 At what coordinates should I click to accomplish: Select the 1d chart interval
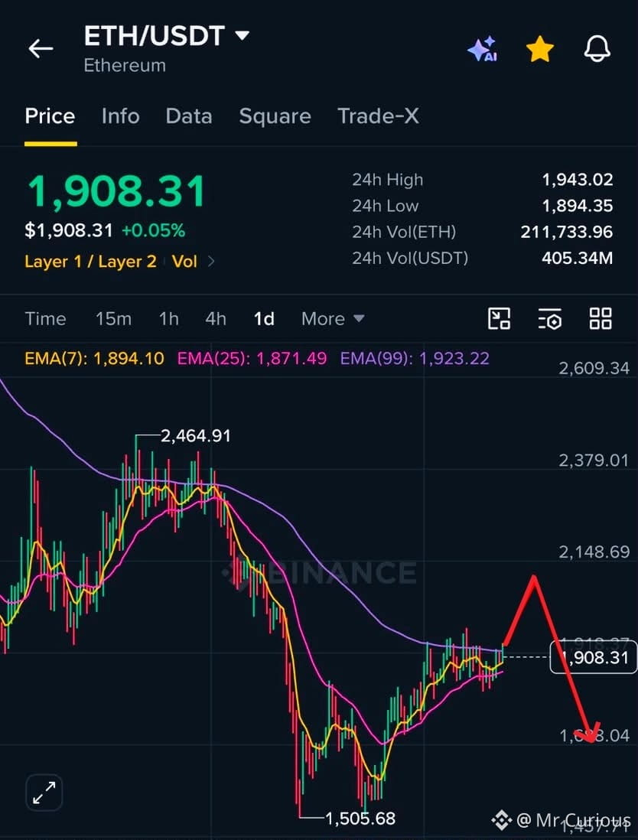pos(264,319)
